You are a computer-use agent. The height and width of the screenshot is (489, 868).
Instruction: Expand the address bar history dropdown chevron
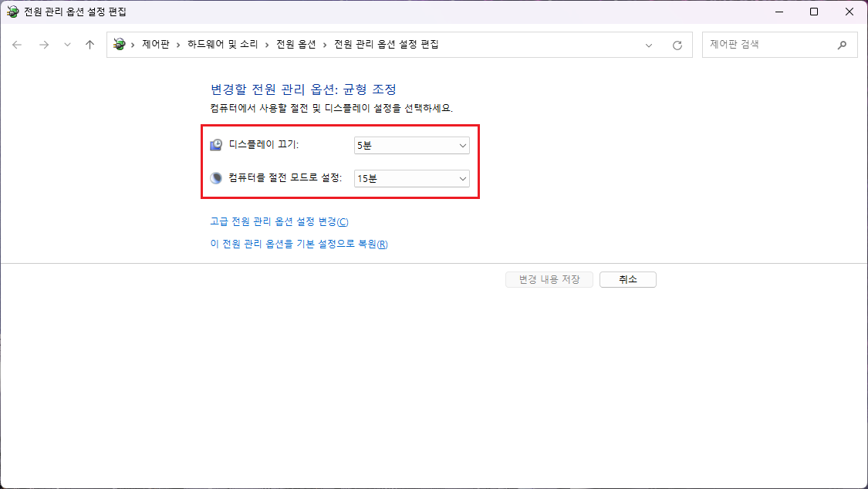(648, 45)
